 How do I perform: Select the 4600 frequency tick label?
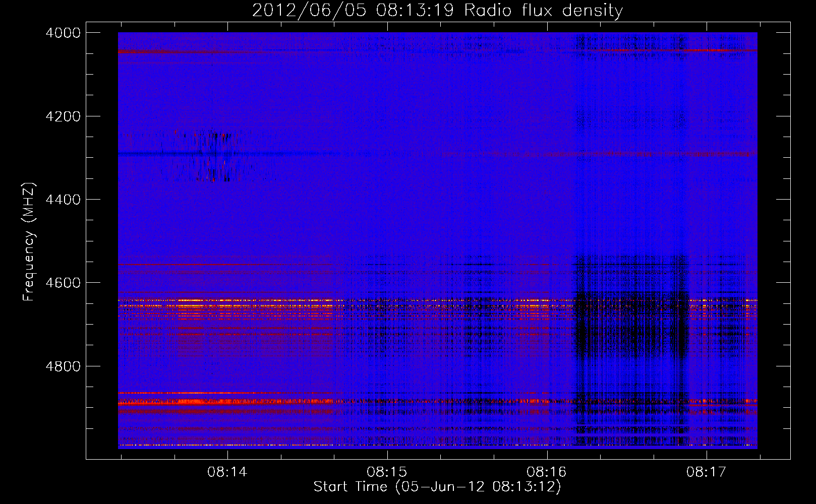click(63, 283)
